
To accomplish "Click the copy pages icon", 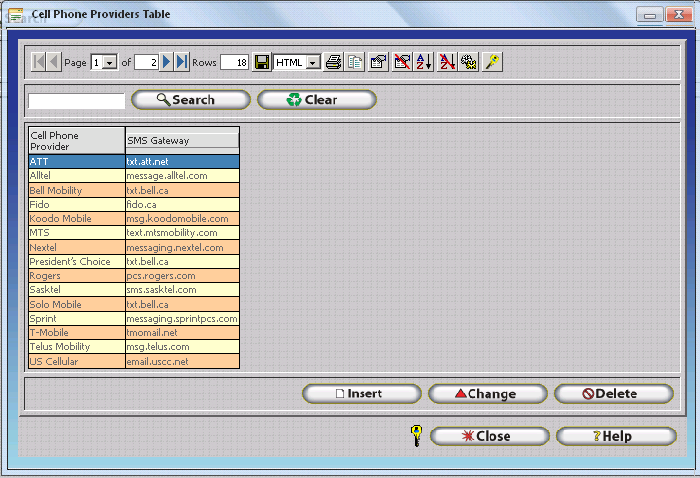I will pyautogui.click(x=355, y=62).
